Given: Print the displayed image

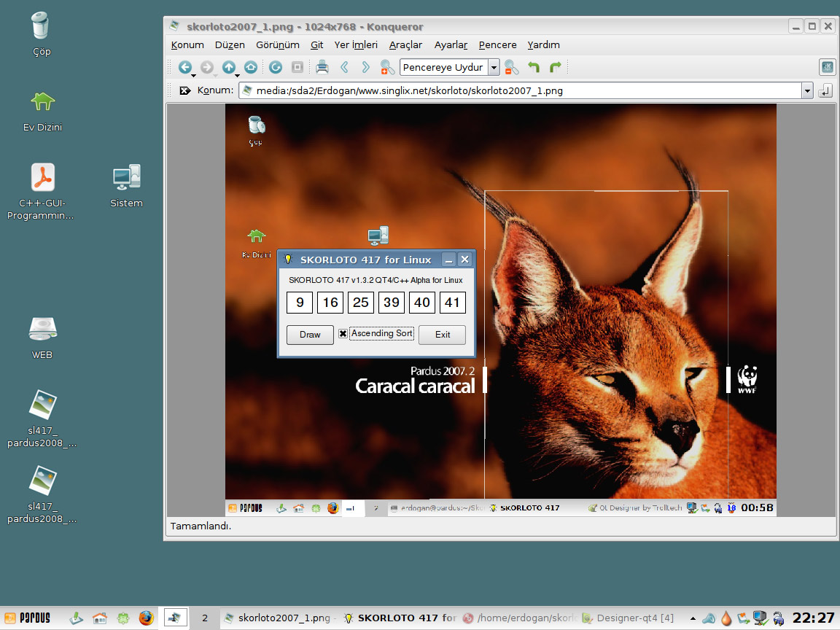Looking at the screenshot, I should click(x=322, y=67).
